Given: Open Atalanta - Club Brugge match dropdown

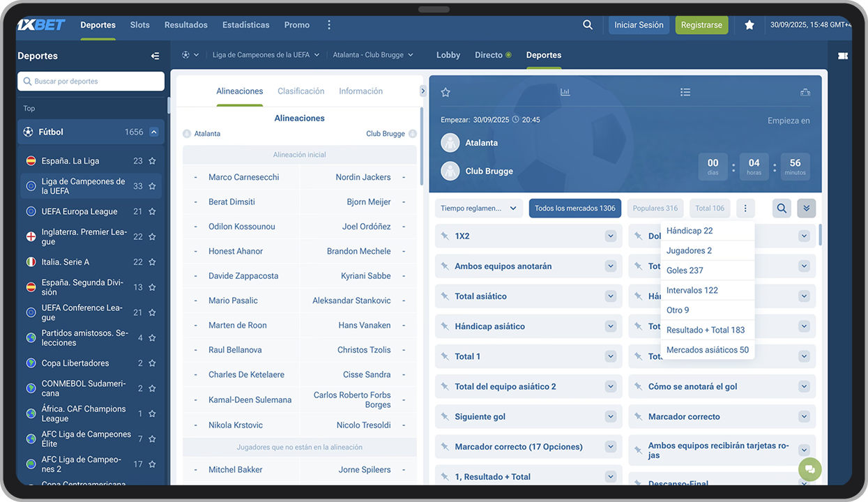Looking at the screenshot, I should coord(373,55).
